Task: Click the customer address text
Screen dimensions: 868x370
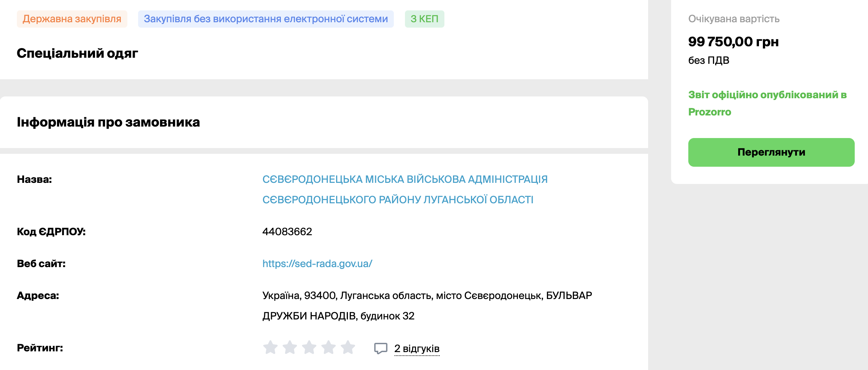Action: click(x=427, y=305)
